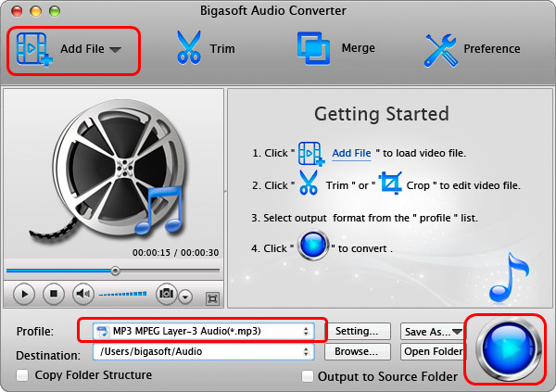
Task: Click the green zoom window button
Action: coord(55,11)
